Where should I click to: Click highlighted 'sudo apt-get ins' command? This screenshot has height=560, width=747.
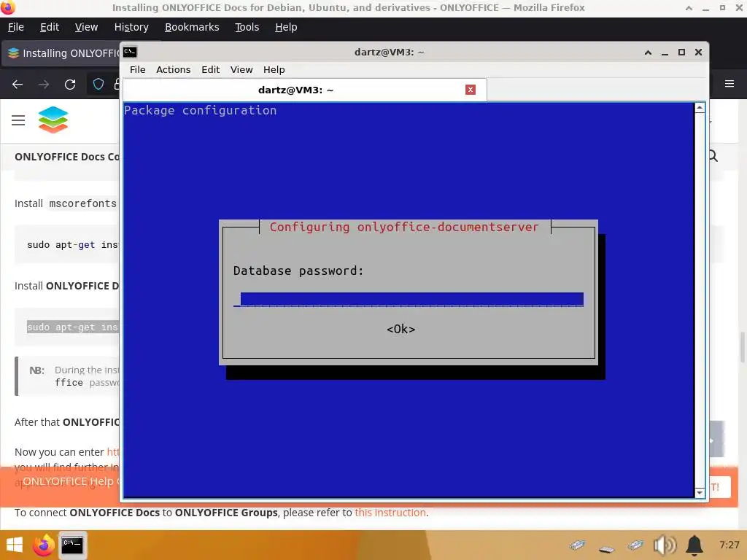click(72, 327)
